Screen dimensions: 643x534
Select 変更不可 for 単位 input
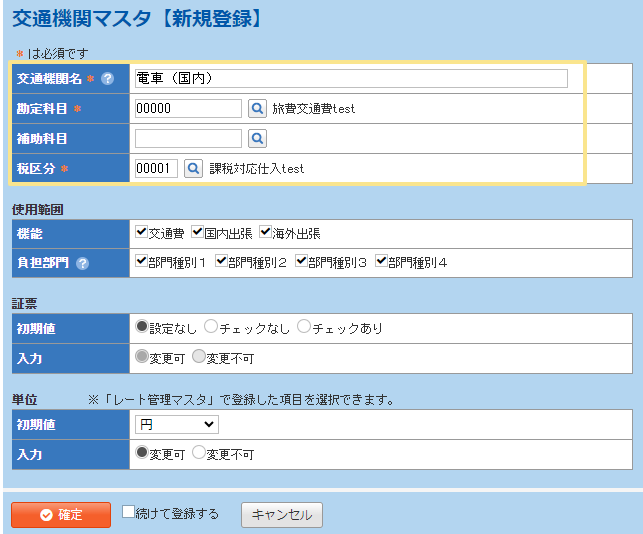pyautogui.click(x=198, y=453)
